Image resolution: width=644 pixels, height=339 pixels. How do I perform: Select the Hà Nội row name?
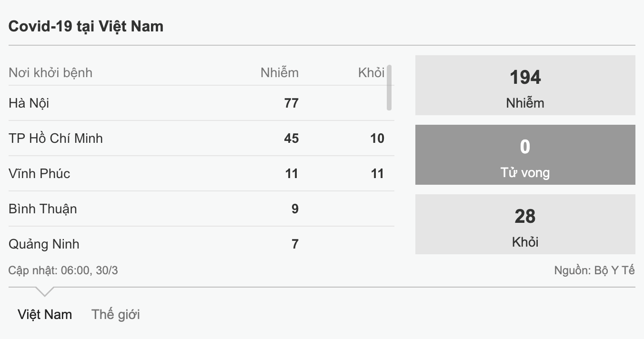(x=29, y=103)
